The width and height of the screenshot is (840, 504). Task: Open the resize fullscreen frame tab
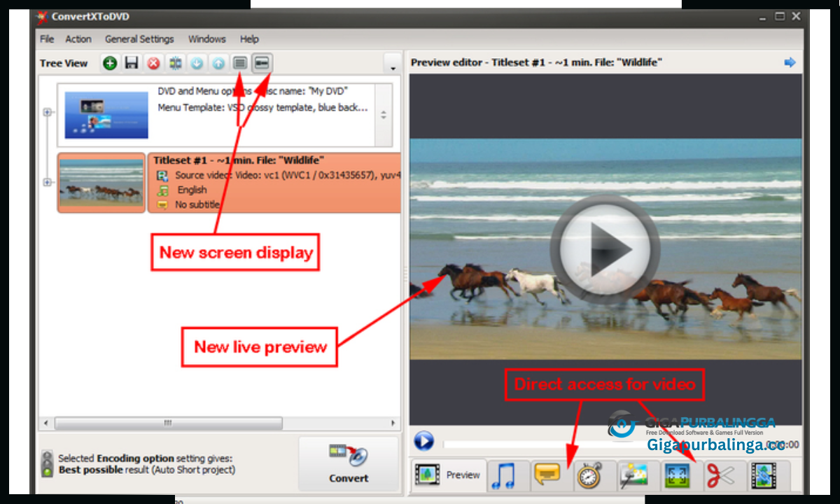[x=677, y=476]
